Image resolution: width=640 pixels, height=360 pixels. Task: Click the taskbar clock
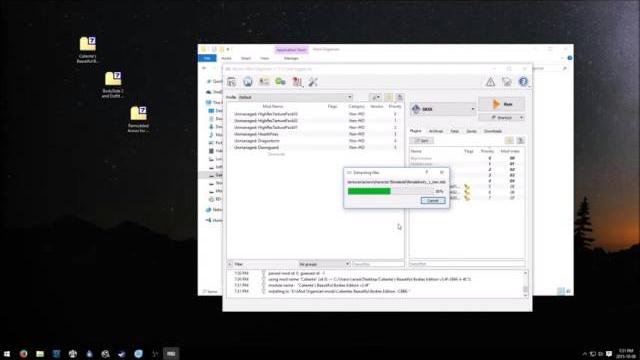pyautogui.click(x=626, y=353)
